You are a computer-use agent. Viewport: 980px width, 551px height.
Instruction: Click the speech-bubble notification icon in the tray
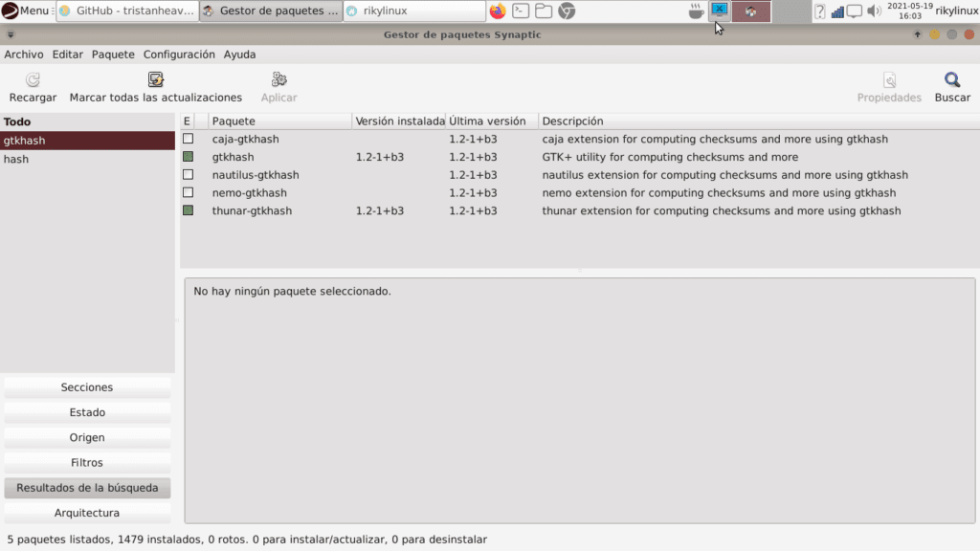point(855,11)
